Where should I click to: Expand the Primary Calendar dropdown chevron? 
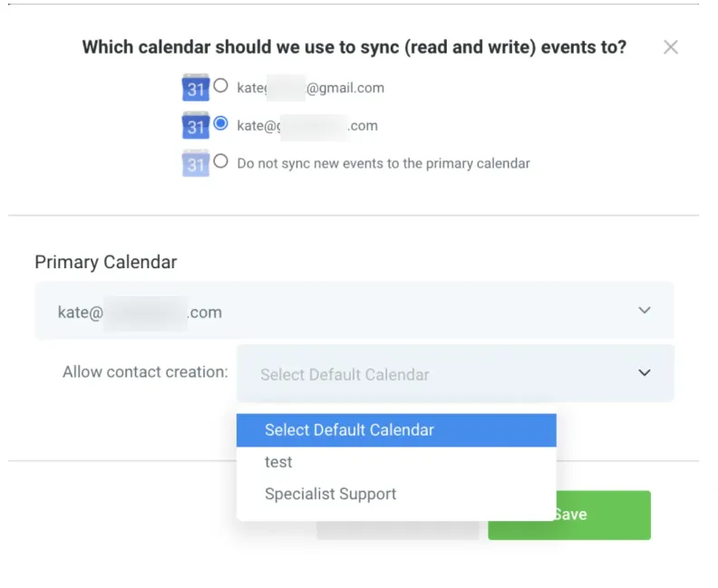645,311
